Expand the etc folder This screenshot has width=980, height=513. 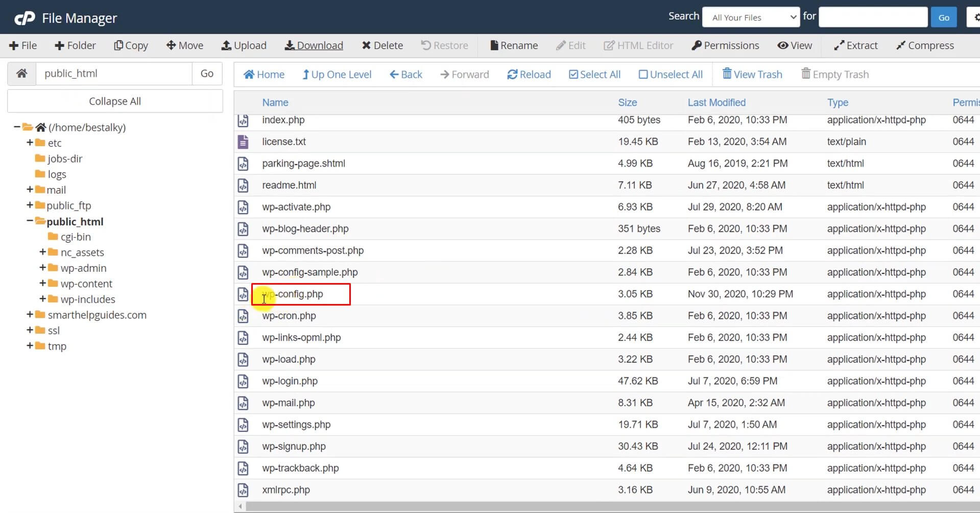(30, 143)
